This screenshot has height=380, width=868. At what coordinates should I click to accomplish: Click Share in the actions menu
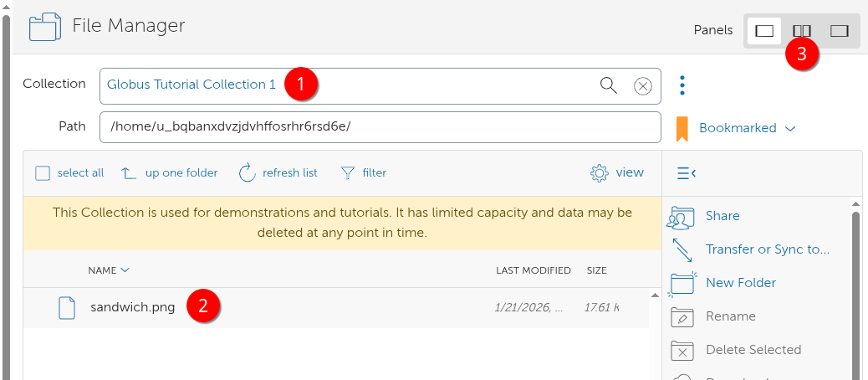tap(722, 216)
